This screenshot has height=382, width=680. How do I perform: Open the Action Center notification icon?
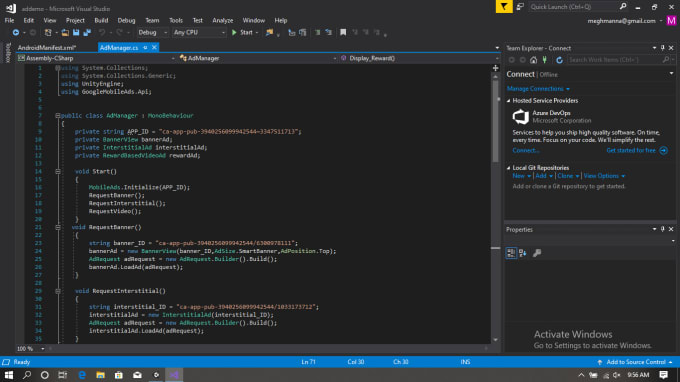click(664, 375)
